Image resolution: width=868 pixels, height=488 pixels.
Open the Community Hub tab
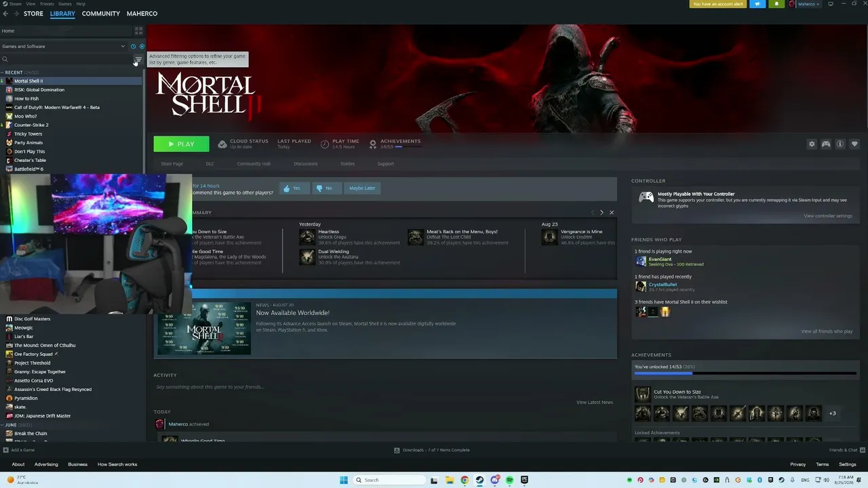[254, 164]
